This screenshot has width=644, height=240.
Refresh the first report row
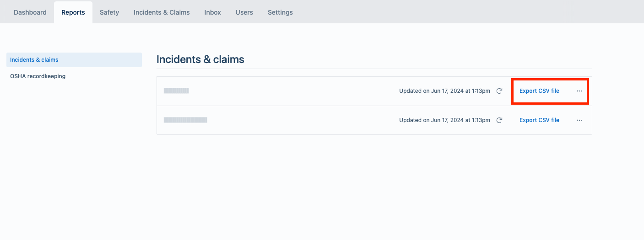tap(499, 91)
